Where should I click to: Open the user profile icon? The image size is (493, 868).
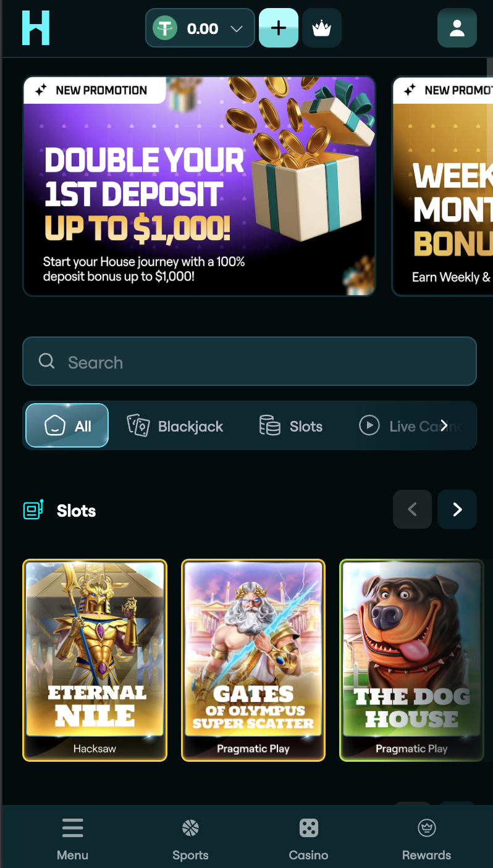pos(457,28)
